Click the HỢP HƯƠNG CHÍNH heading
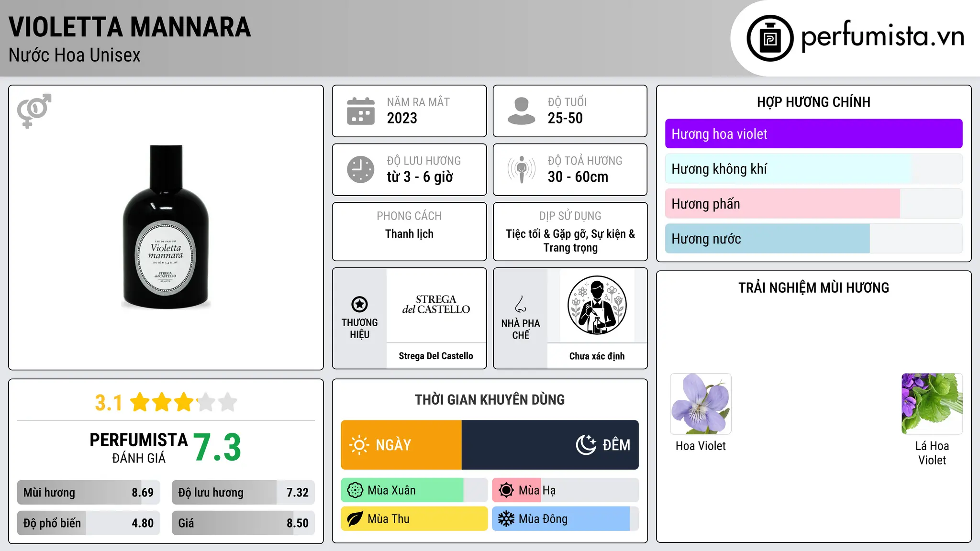The height and width of the screenshot is (551, 980). 813,102
